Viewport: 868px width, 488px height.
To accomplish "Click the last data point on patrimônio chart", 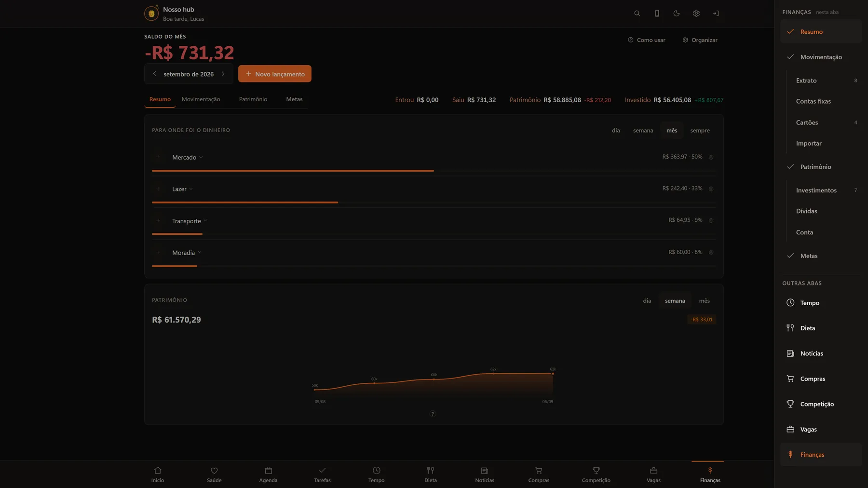I will point(553,374).
